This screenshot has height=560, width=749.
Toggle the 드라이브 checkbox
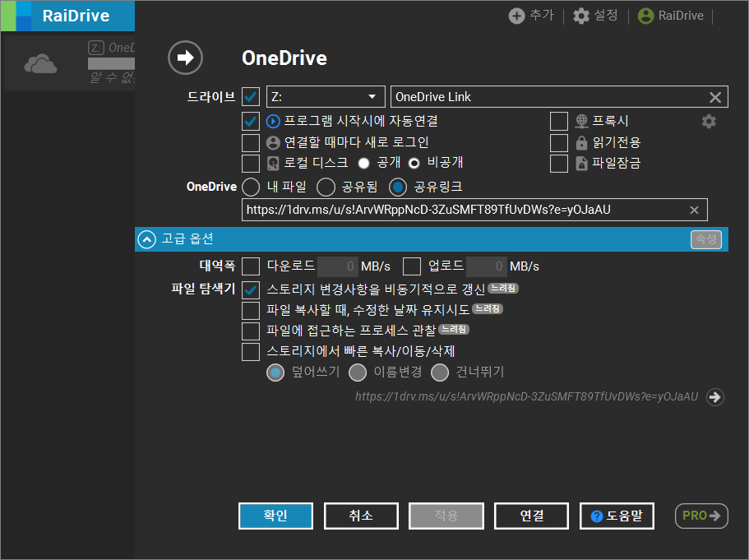pyautogui.click(x=251, y=96)
